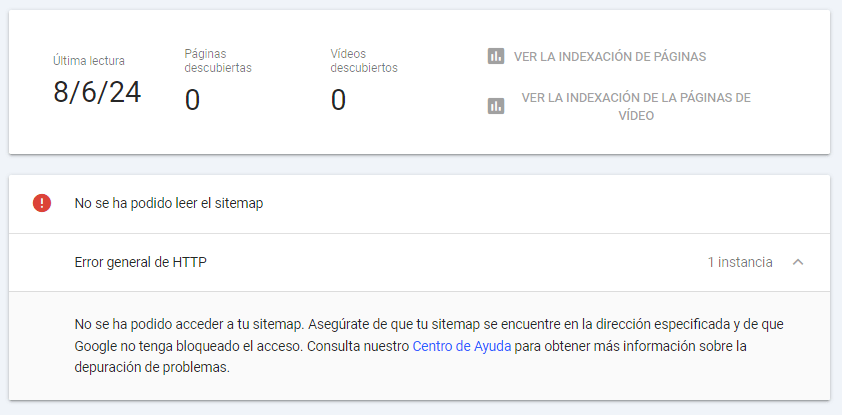Click the 0 under Vídeos descubiertos
842x415 pixels.
pyautogui.click(x=338, y=100)
